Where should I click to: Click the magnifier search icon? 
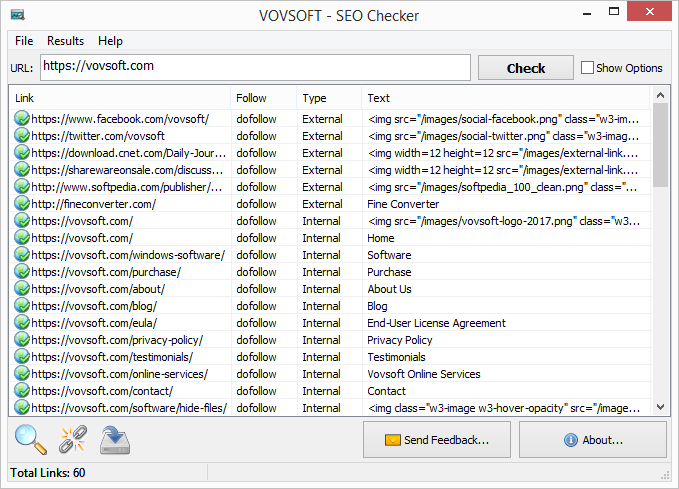tap(30, 440)
